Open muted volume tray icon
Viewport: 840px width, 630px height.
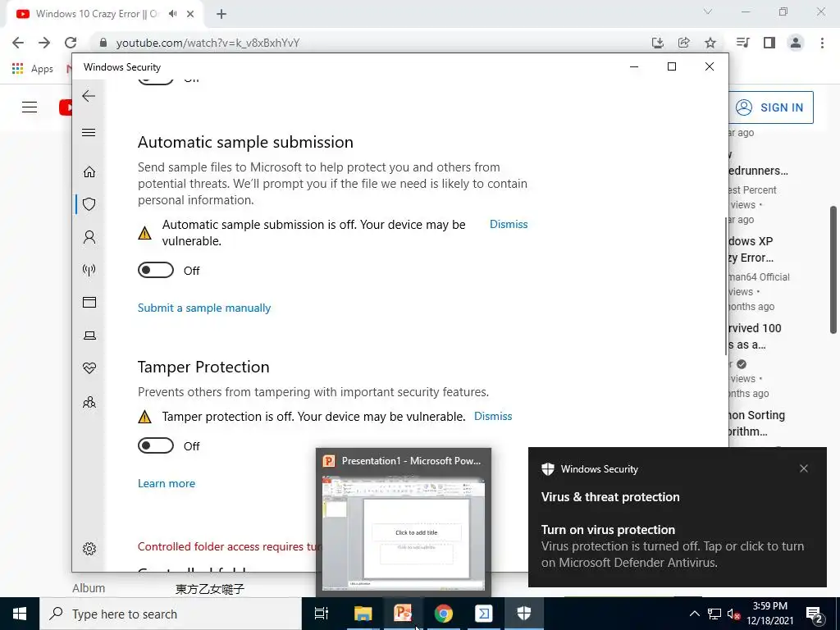click(733, 614)
